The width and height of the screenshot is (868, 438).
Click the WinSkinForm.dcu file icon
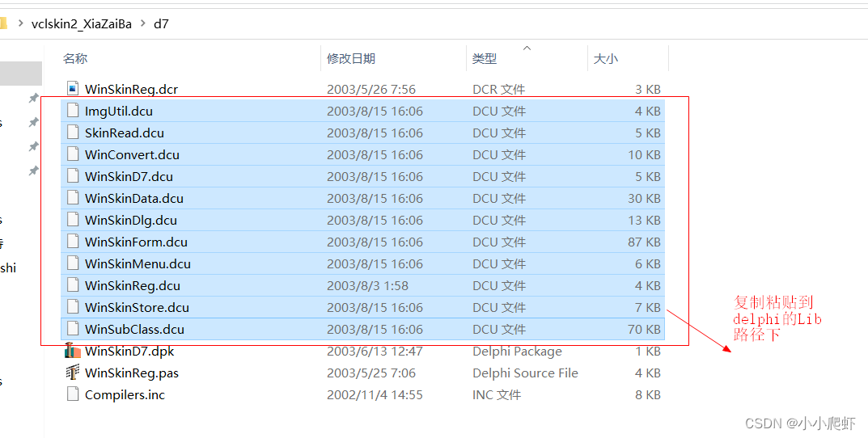73,242
